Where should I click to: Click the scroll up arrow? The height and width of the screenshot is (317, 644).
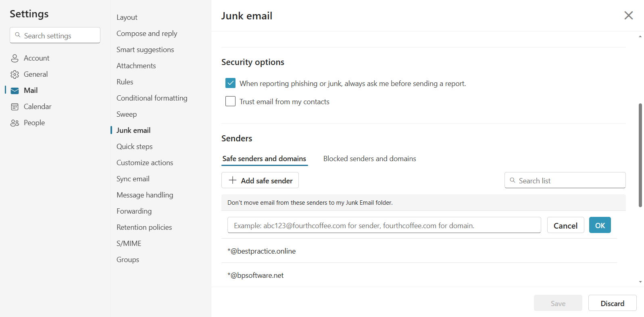[x=640, y=37]
